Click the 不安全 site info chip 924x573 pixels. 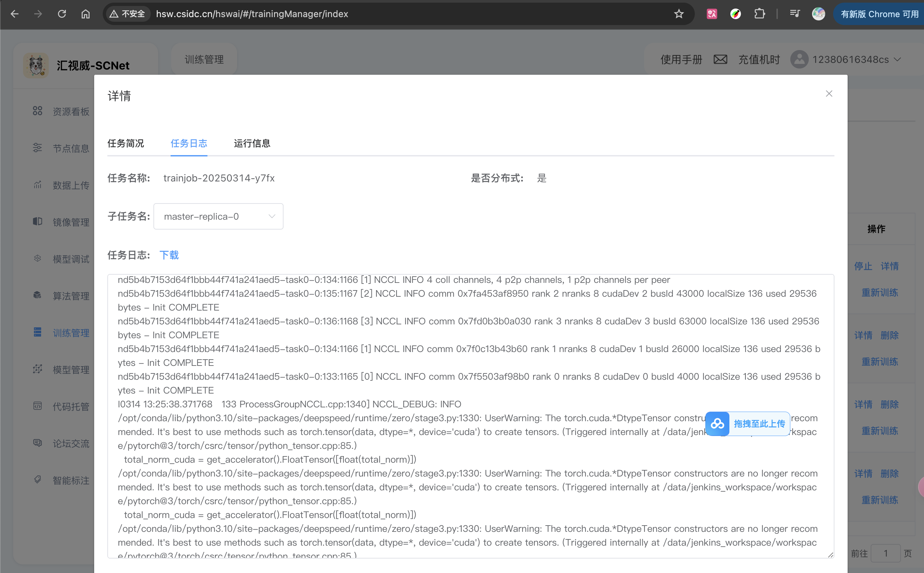[x=128, y=14]
